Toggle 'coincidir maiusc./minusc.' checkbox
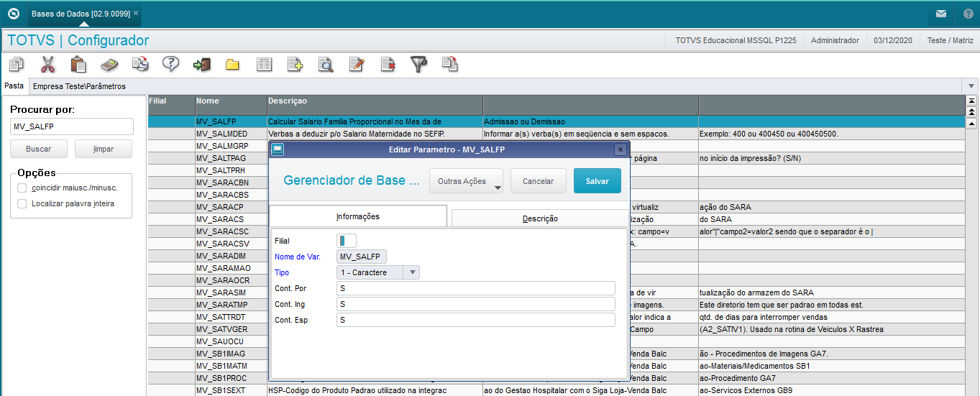The width and height of the screenshot is (980, 396). [22, 188]
